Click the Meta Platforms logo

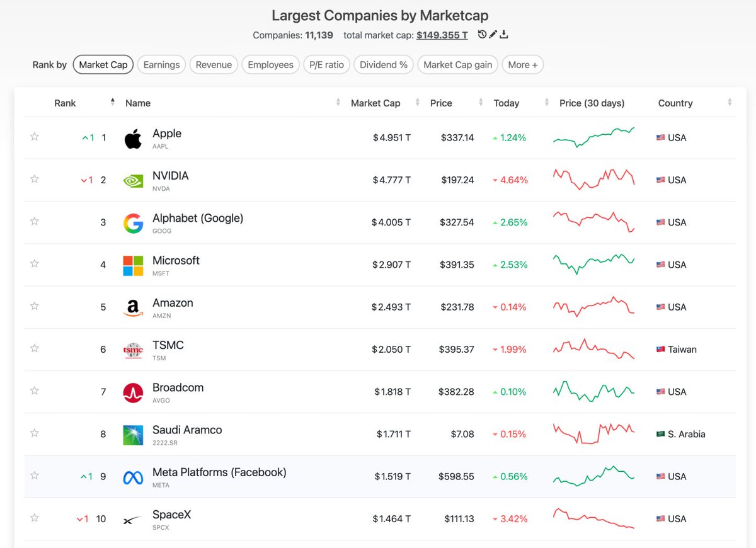(133, 477)
